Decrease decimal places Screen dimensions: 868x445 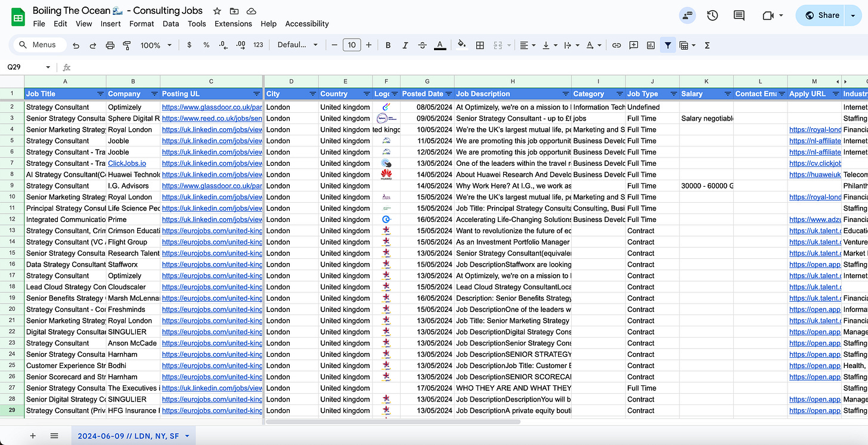[x=223, y=45]
